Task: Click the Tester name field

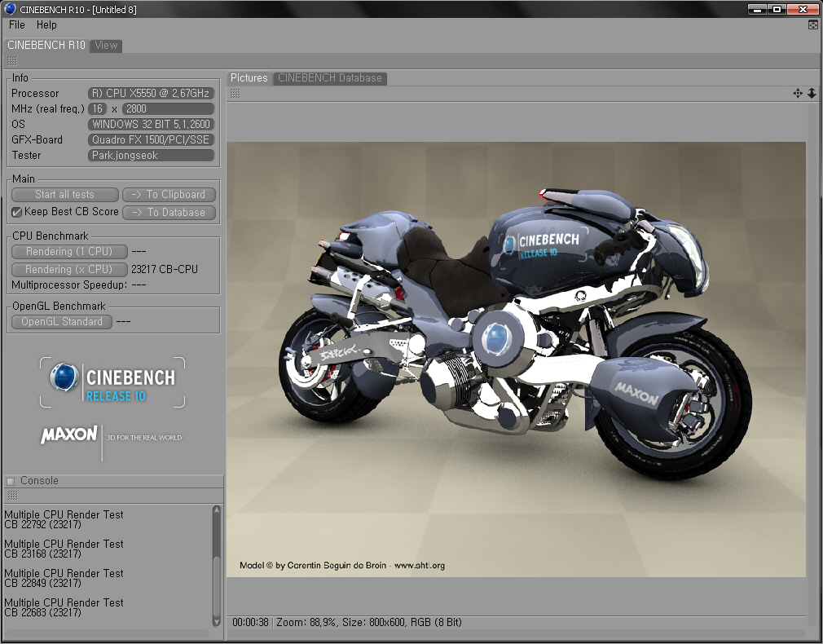Action: [152, 156]
